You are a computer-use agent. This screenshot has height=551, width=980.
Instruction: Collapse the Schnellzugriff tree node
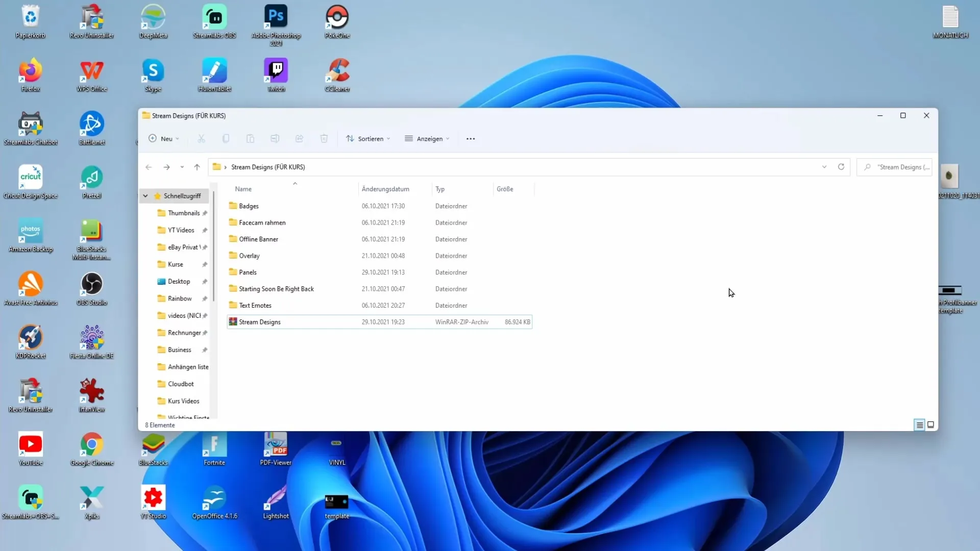pos(145,196)
